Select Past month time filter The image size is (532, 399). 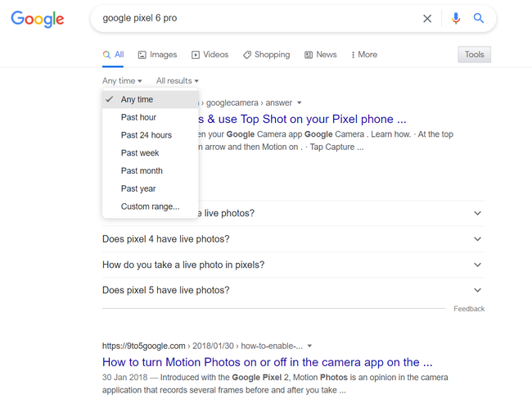[151, 170]
